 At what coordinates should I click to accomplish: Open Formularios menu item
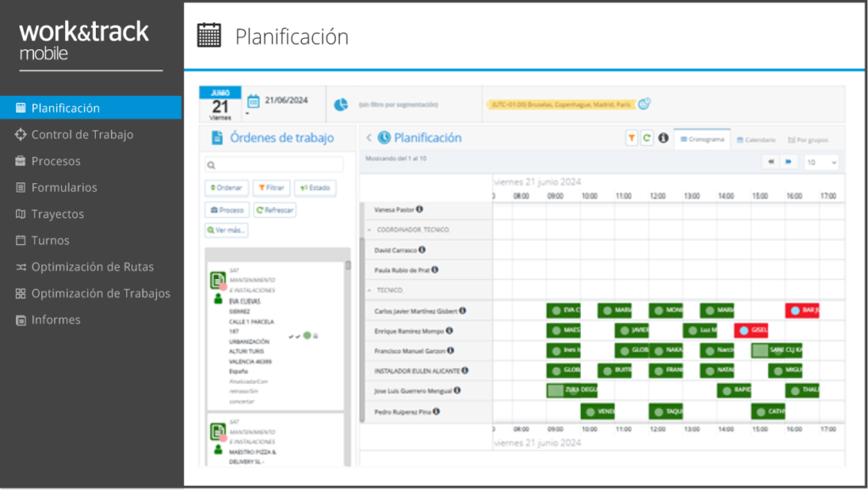[x=57, y=187]
